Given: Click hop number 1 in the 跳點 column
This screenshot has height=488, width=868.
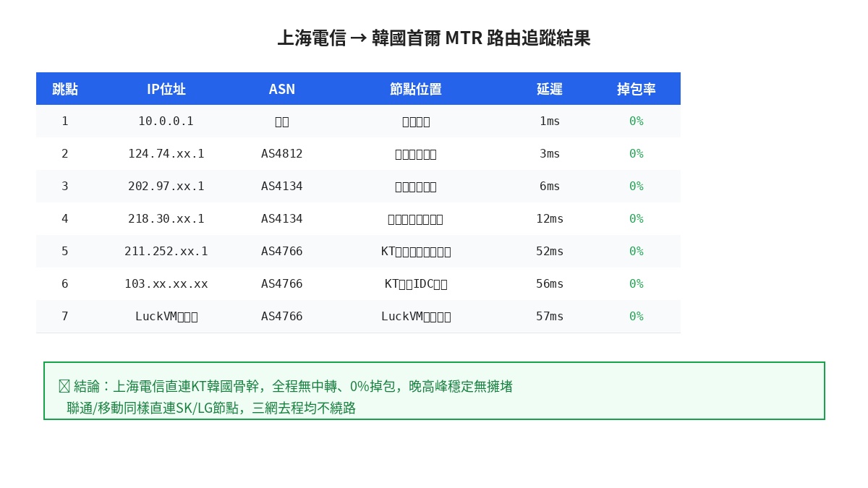Looking at the screenshot, I should click(65, 121).
